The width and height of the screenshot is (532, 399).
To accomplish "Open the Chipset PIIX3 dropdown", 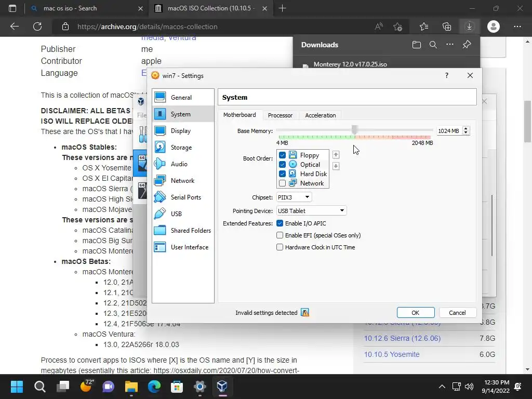I will pos(294,197).
